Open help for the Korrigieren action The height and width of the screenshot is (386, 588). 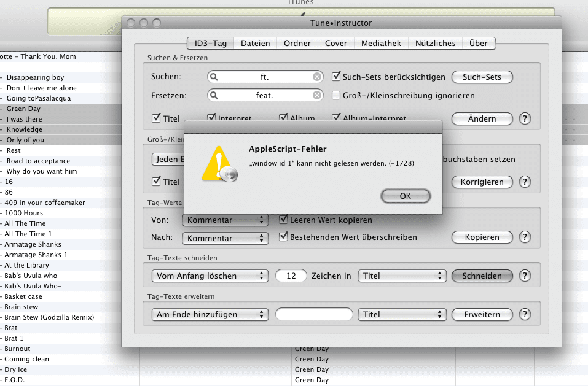coord(525,182)
